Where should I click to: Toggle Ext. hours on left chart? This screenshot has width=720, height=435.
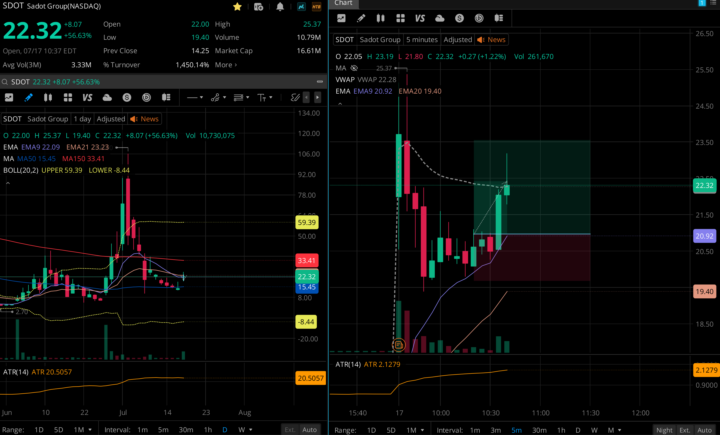289,429
